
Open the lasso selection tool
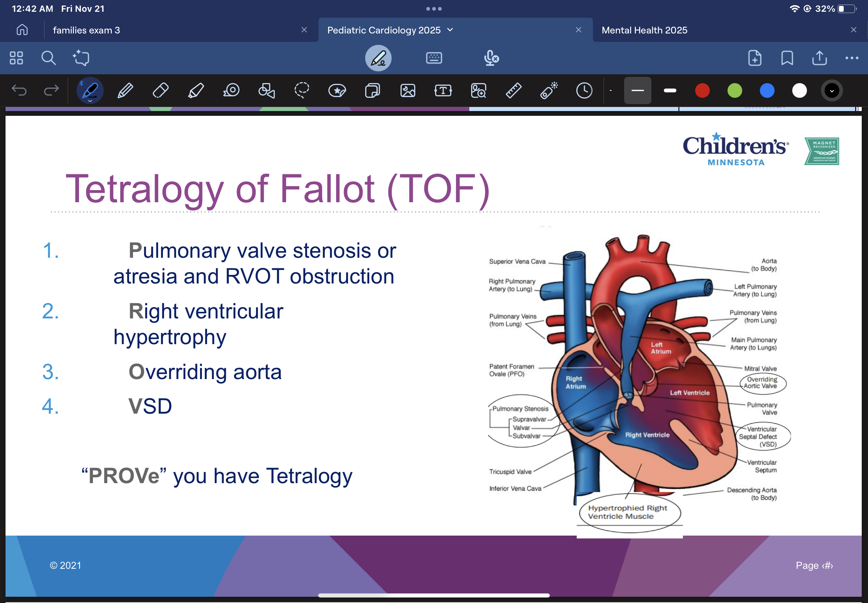301,90
